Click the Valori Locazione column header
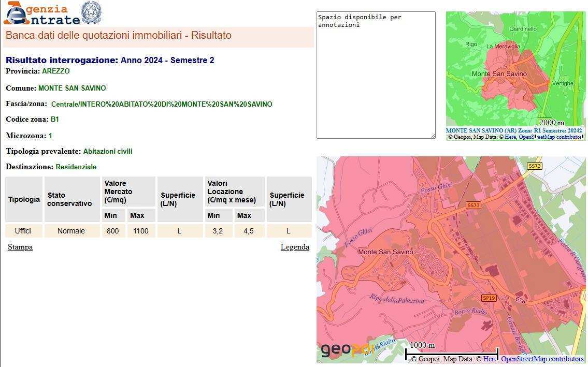588x367 pixels. [x=234, y=192]
